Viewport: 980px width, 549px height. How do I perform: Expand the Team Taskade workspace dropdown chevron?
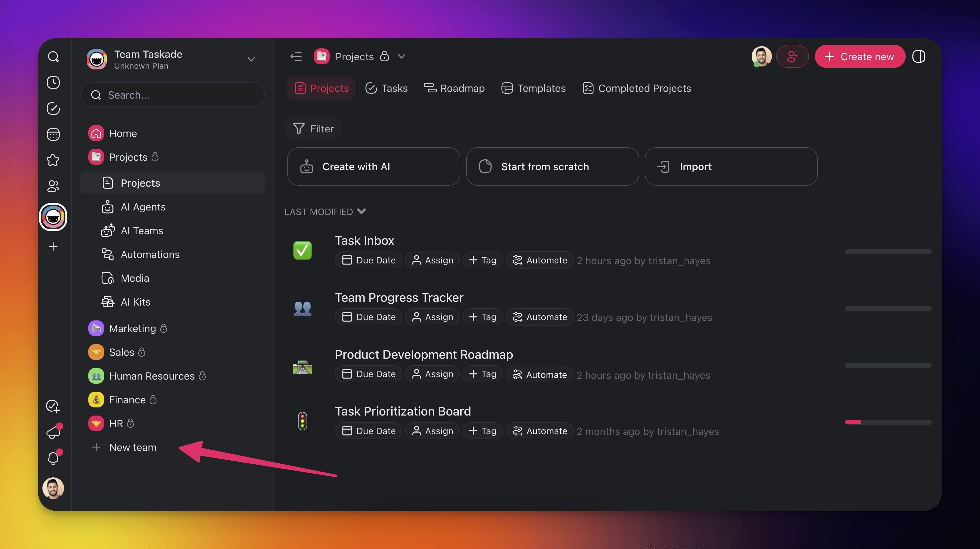click(251, 59)
